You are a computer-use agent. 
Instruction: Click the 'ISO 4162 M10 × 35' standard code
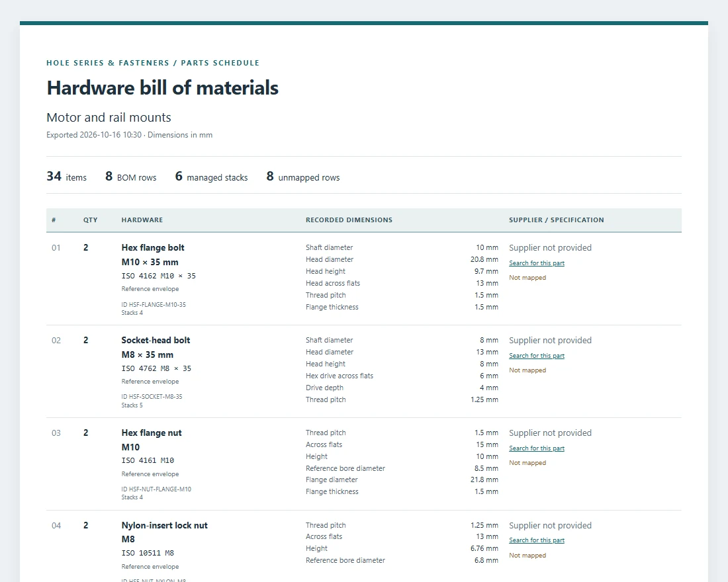pyautogui.click(x=158, y=276)
